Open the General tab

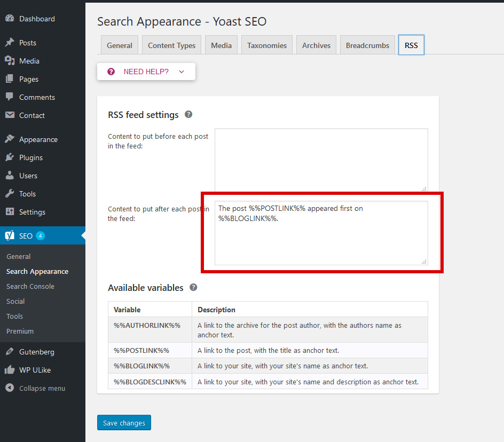pos(120,45)
